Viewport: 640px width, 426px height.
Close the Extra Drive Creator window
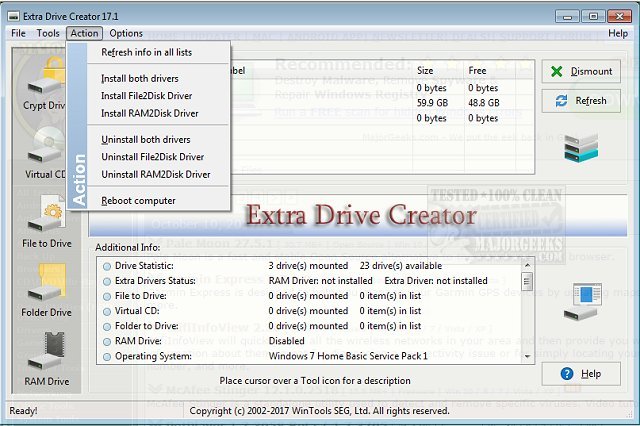click(619, 16)
